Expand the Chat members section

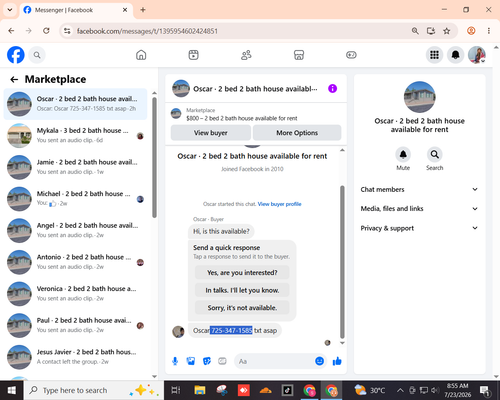pos(419,189)
